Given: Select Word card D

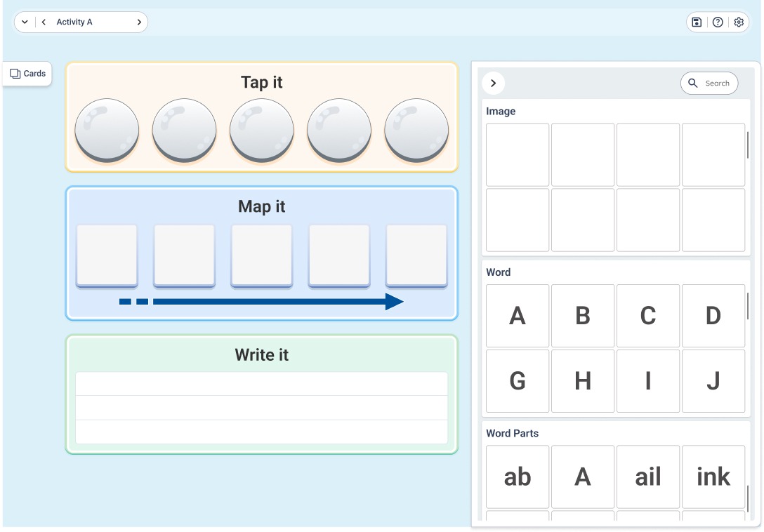Looking at the screenshot, I should tap(713, 316).
